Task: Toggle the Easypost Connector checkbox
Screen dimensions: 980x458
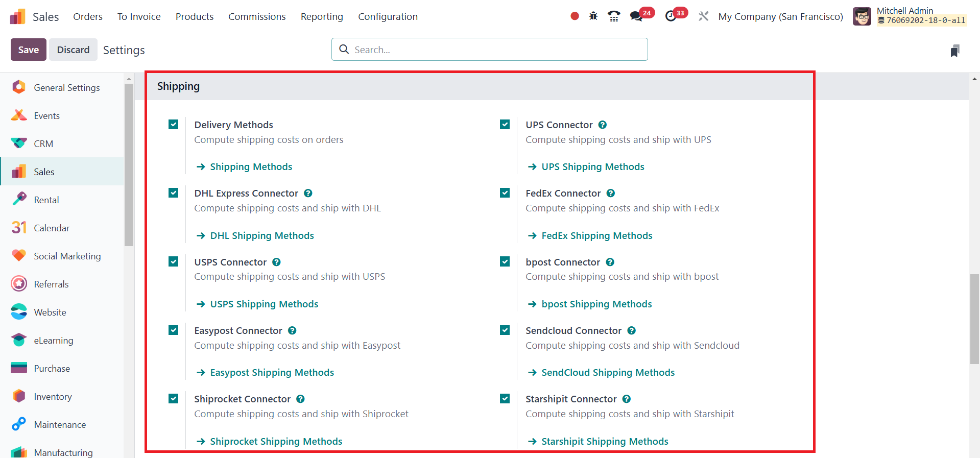Action: (174, 330)
